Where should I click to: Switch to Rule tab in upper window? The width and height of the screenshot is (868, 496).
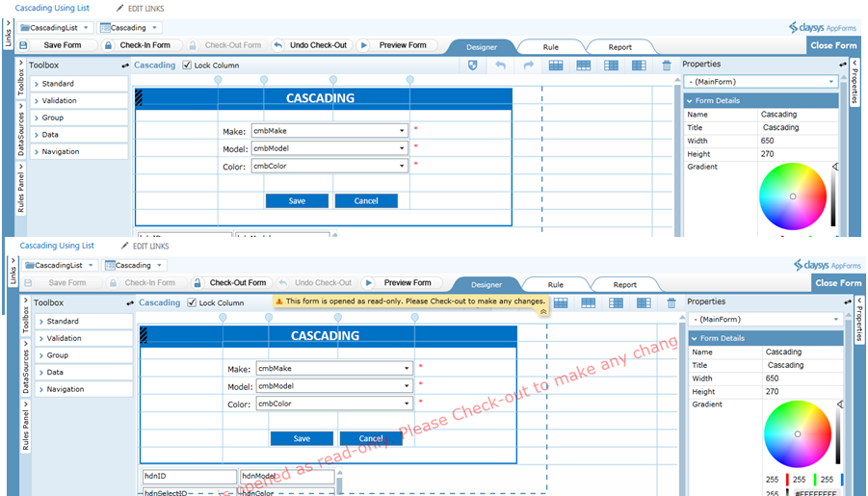pos(551,47)
